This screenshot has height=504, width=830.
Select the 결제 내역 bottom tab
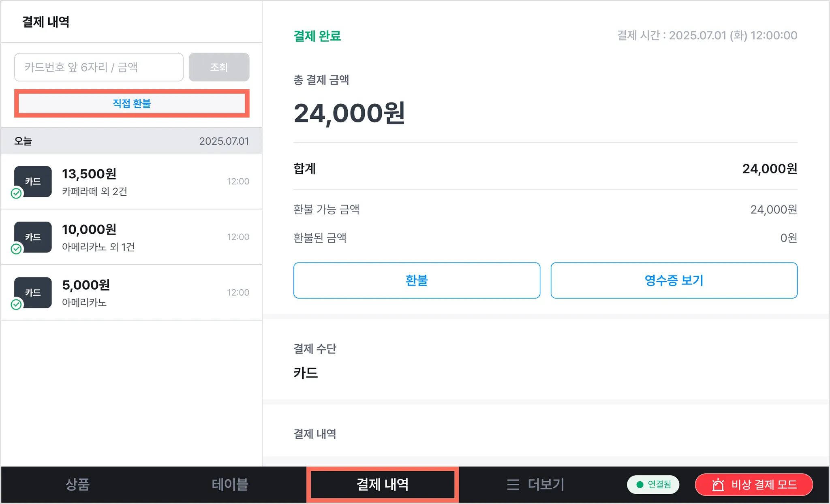(383, 485)
